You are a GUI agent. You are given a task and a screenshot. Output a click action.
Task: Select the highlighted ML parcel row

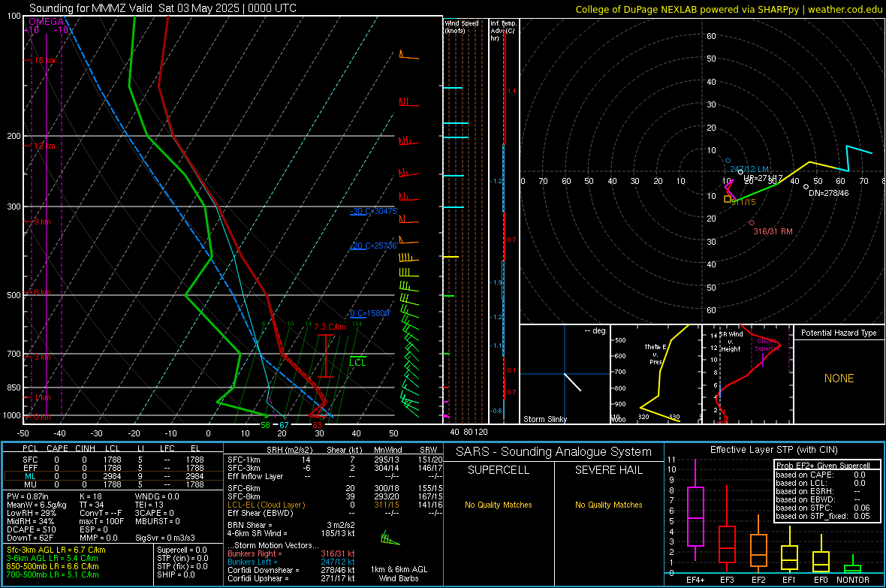coord(113,476)
